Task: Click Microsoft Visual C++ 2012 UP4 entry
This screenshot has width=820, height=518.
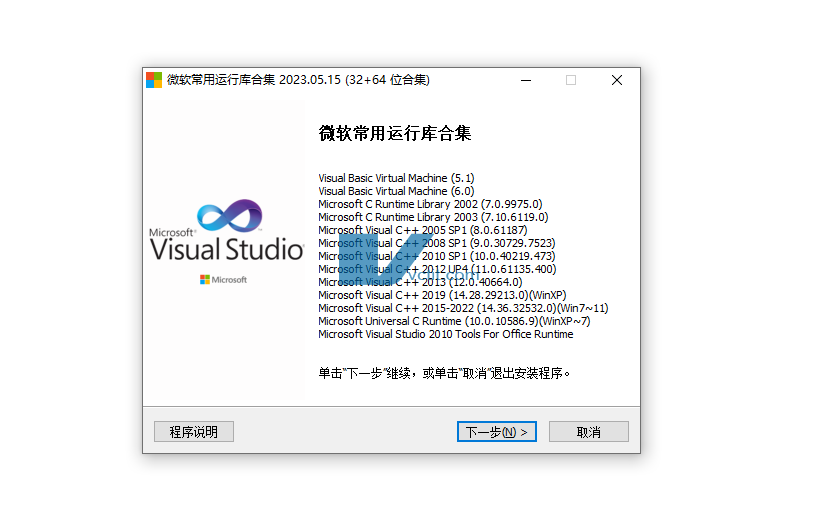Action: point(437,269)
